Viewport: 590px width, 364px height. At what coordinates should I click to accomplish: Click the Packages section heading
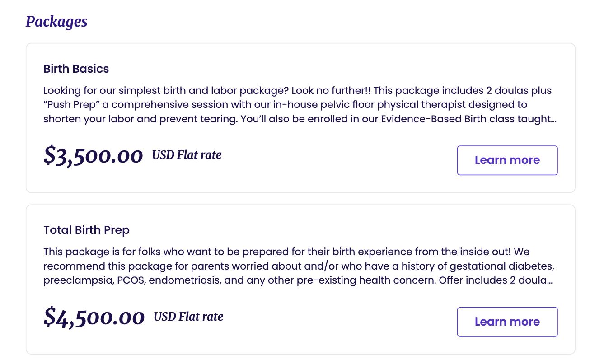point(56,22)
